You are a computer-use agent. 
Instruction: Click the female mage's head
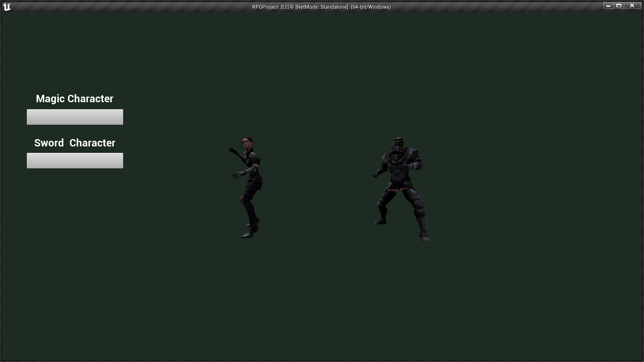coord(247,143)
